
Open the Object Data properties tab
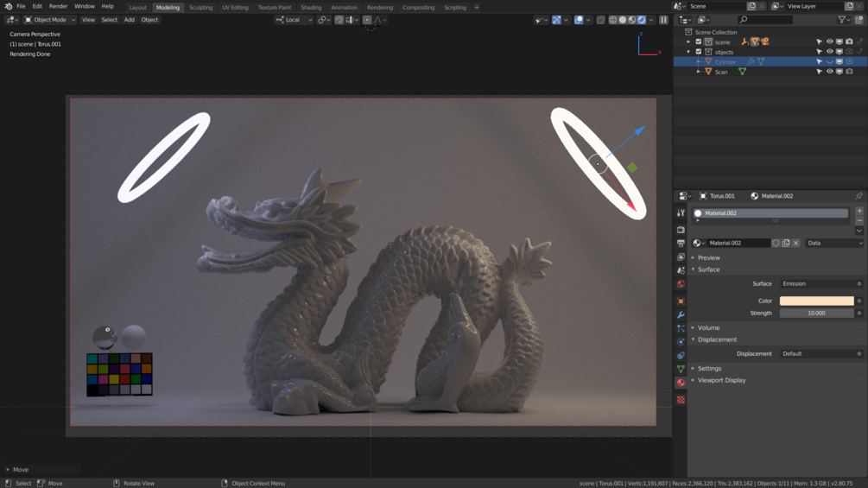point(681,369)
